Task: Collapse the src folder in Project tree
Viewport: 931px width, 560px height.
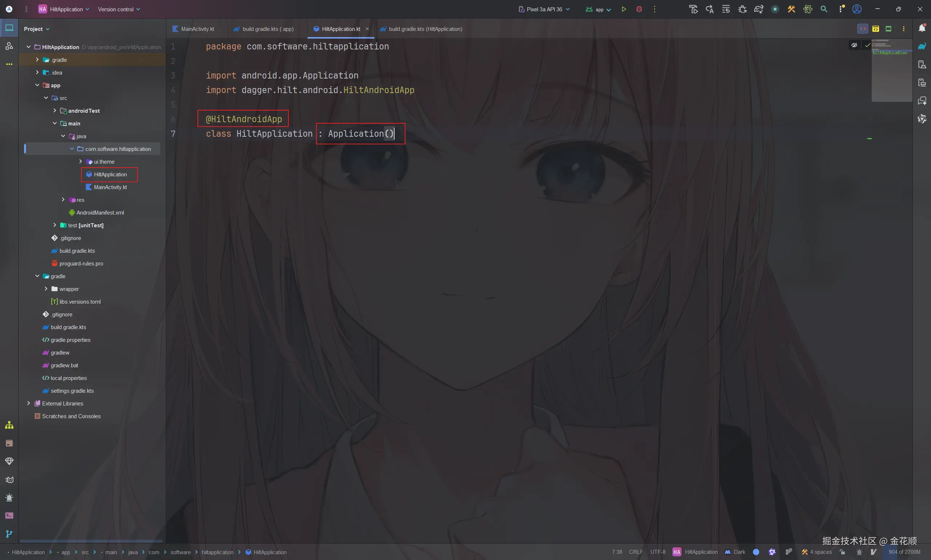Action: pyautogui.click(x=46, y=97)
